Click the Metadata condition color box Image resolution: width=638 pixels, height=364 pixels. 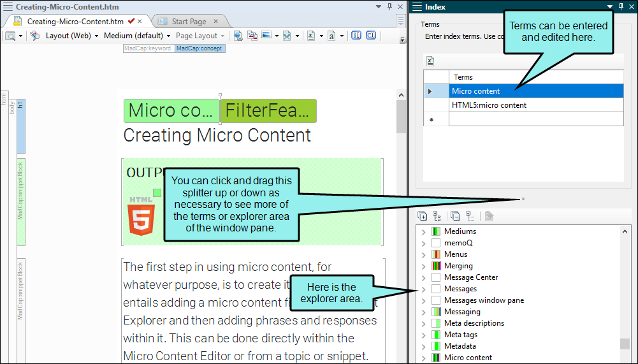436,346
